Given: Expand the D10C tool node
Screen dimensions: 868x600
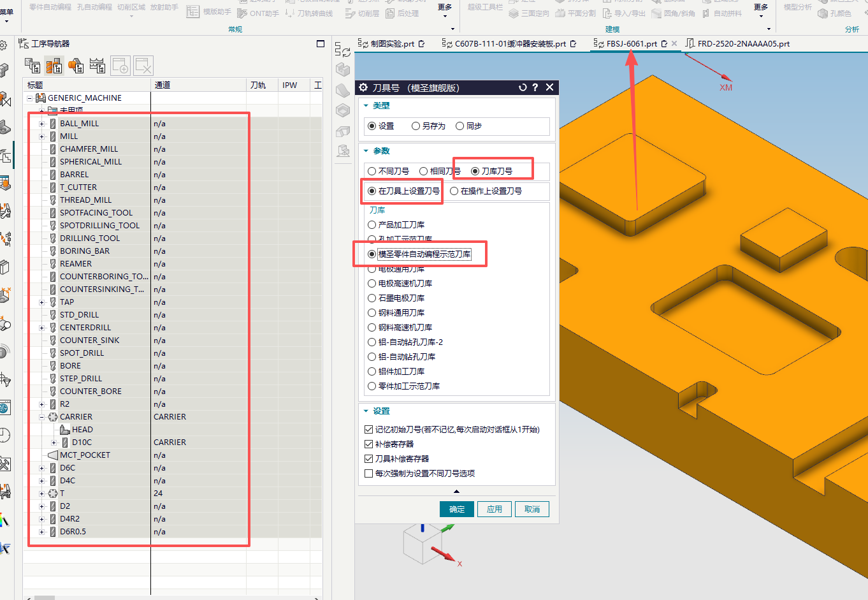Looking at the screenshot, I should 54,443.
